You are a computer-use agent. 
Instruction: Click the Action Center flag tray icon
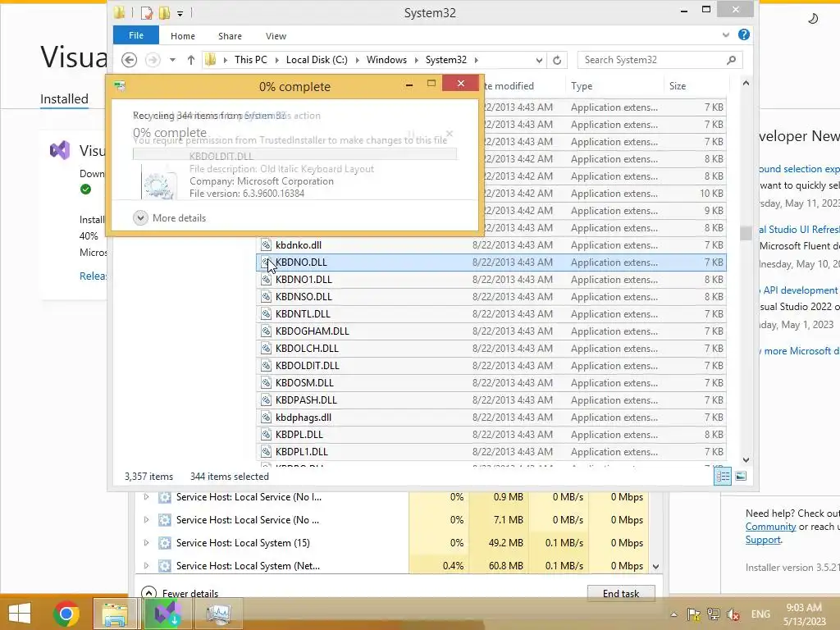(694, 614)
